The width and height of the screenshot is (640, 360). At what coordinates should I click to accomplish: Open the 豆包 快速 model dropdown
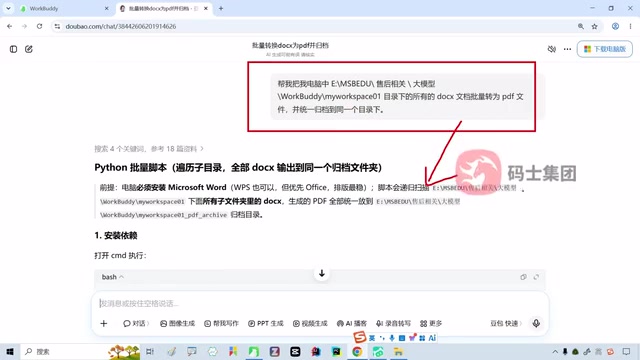tap(506, 323)
